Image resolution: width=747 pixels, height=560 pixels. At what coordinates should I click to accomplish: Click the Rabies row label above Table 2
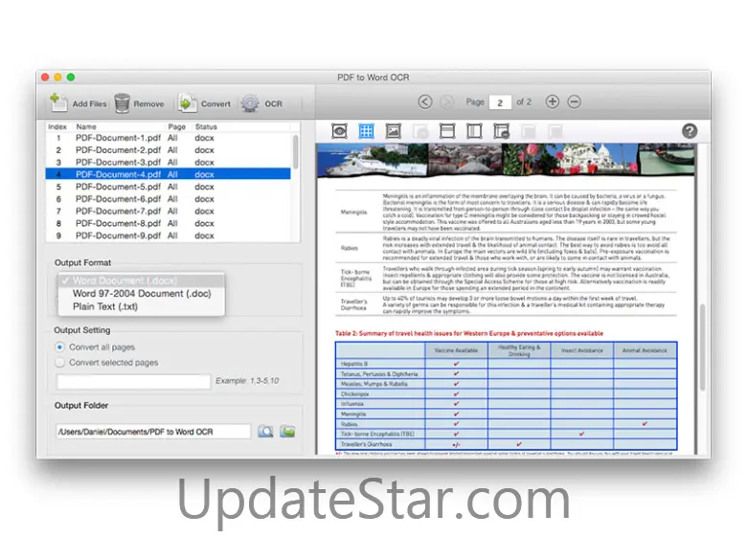coord(350,248)
